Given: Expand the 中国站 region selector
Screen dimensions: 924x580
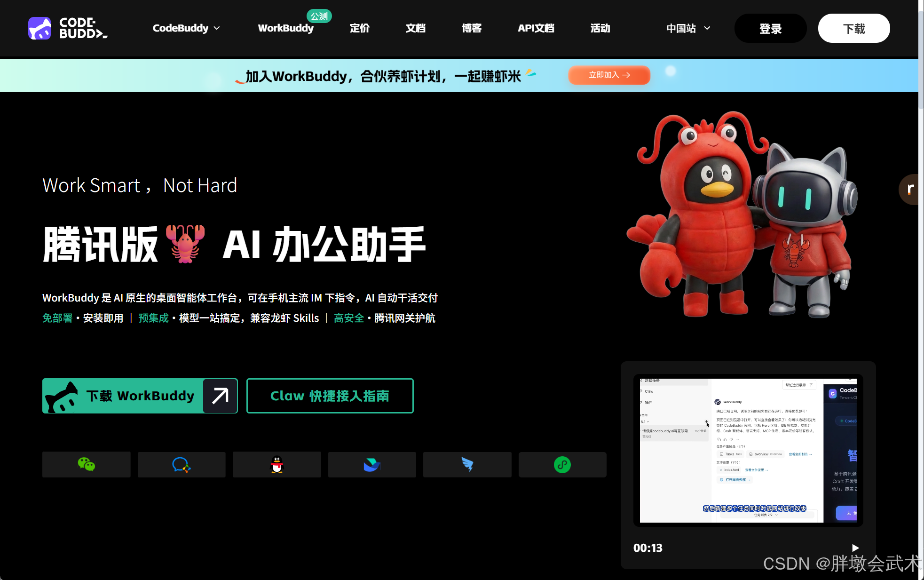Looking at the screenshot, I should 688,28.
